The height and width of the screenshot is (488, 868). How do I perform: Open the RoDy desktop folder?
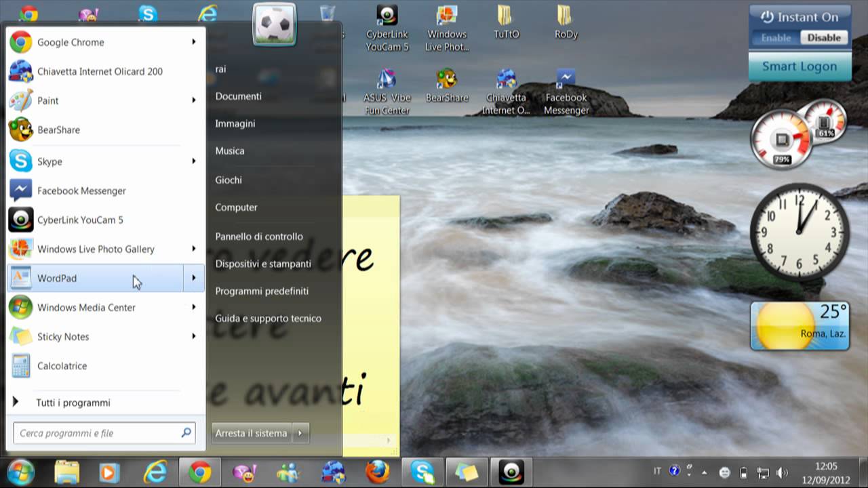(x=566, y=22)
